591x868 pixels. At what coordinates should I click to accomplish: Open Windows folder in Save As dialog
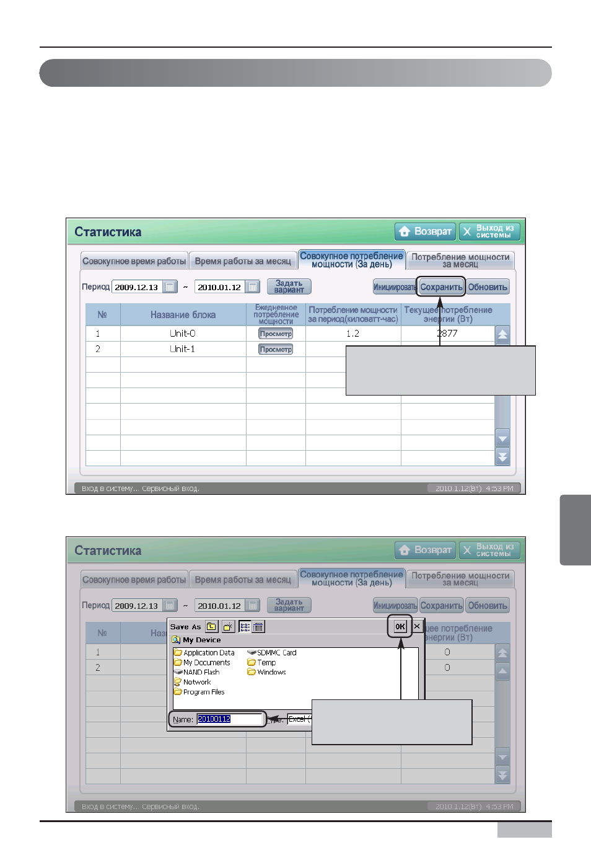266,672
